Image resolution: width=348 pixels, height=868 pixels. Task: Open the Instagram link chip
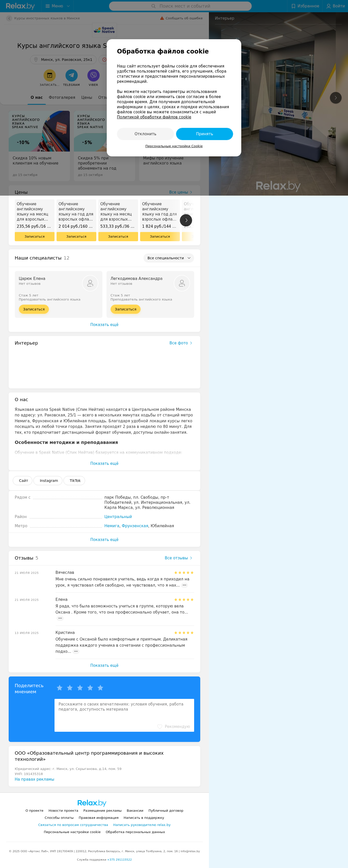48,481
